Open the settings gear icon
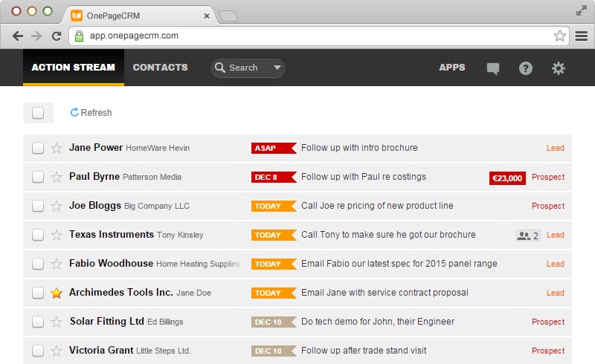Viewport: 595px width, 364px height. point(559,68)
